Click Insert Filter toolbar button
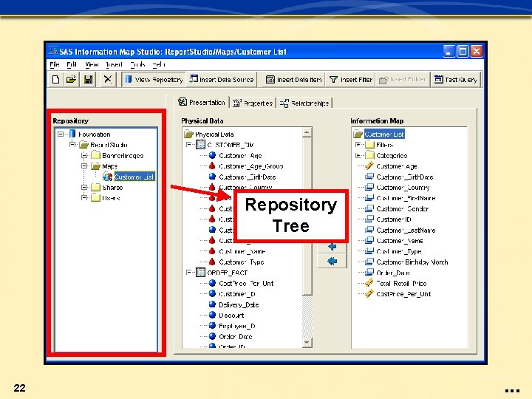This screenshot has width=532, height=399. (x=351, y=79)
